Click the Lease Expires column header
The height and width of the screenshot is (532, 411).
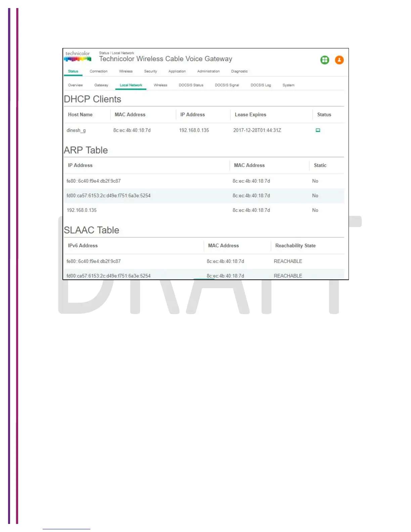pos(250,115)
